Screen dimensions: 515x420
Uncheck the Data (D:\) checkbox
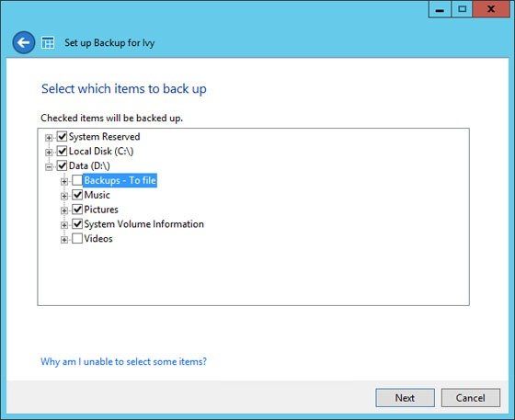point(63,165)
